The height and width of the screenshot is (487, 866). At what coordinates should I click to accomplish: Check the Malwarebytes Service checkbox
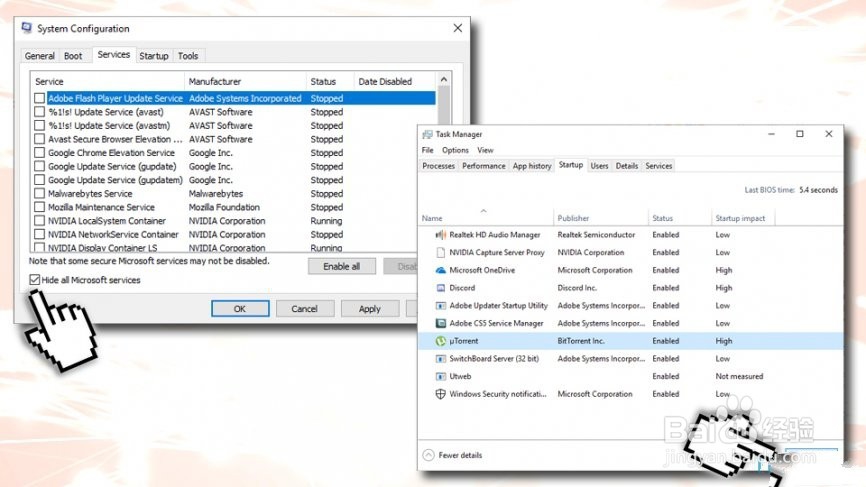tap(39, 193)
